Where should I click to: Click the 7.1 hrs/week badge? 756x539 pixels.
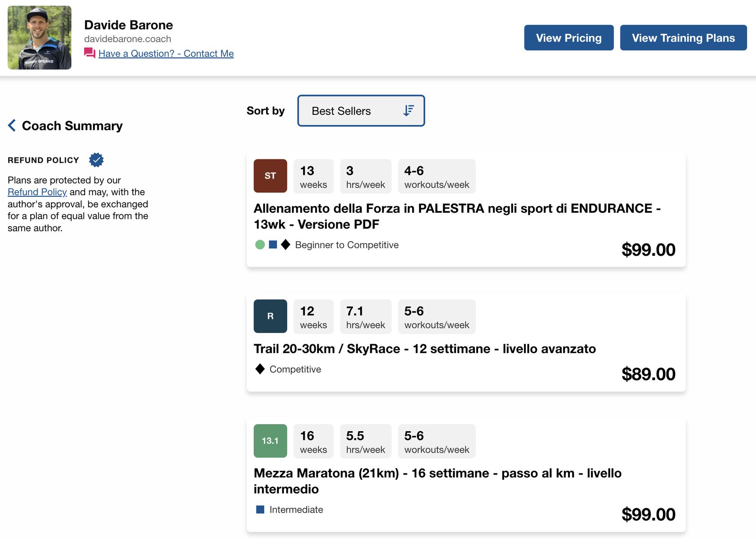(x=366, y=317)
